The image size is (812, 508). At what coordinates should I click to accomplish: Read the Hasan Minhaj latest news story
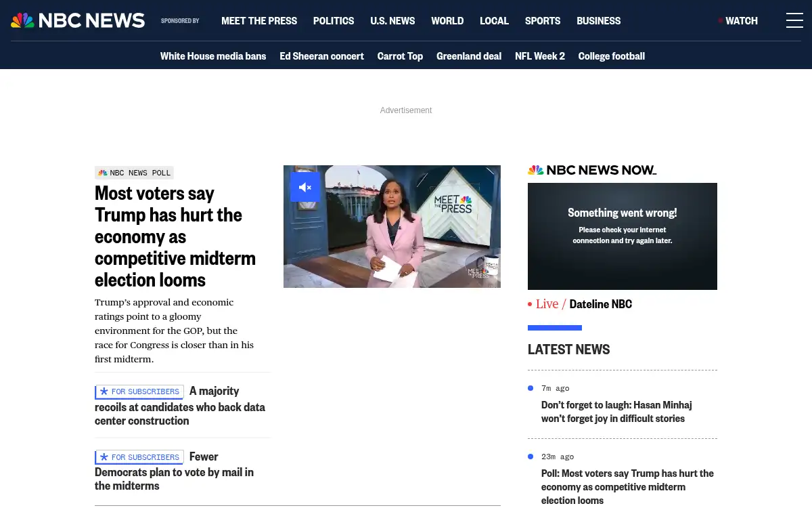pyautogui.click(x=616, y=412)
